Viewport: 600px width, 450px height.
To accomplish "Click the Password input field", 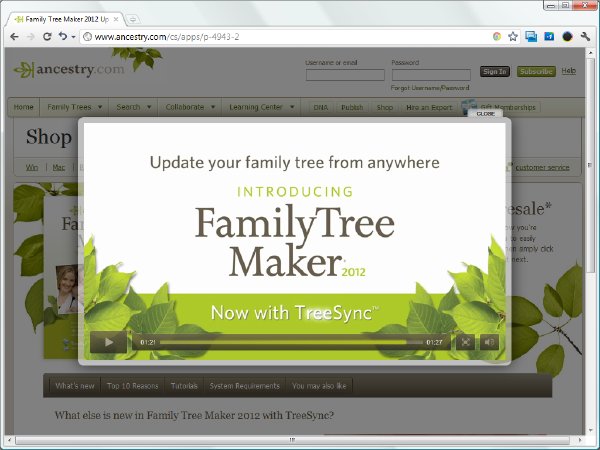I will coord(431,75).
